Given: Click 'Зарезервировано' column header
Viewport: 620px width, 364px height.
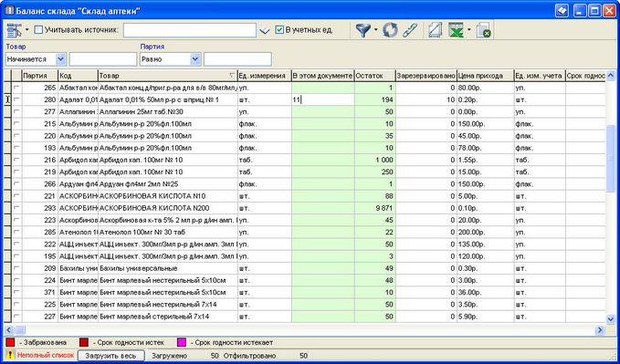Looking at the screenshot, I should click(426, 76).
